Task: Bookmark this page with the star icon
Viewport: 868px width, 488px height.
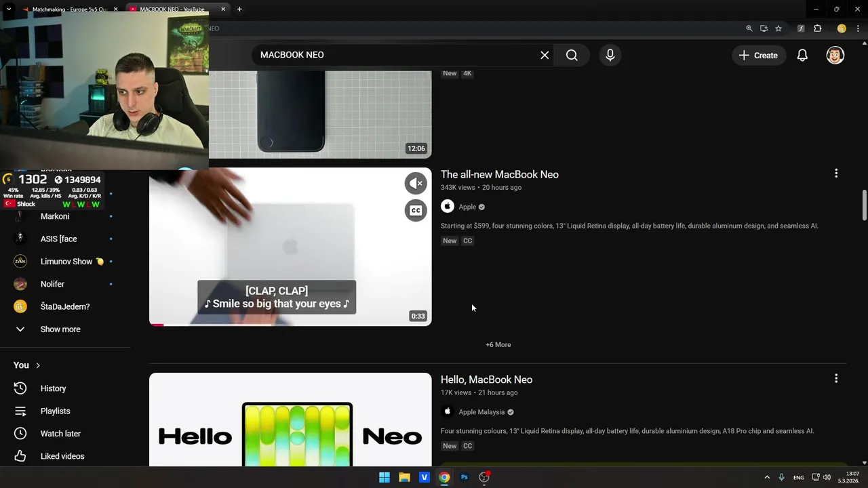Action: point(778,28)
